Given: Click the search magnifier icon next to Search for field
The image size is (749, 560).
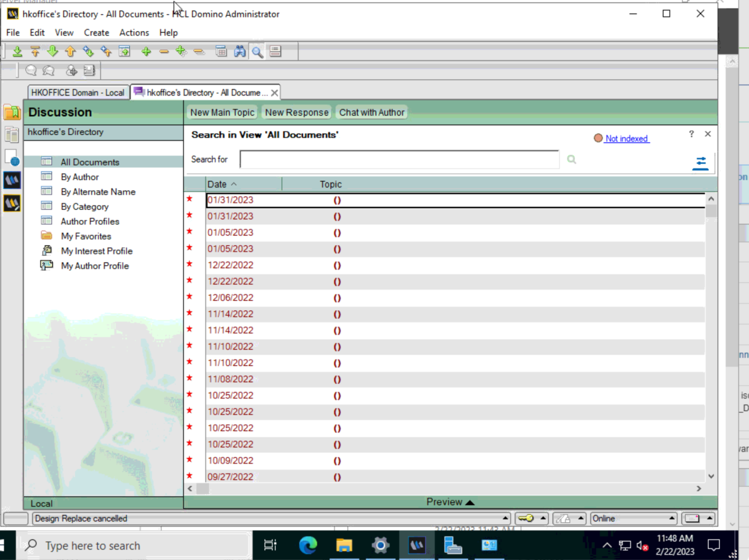Looking at the screenshot, I should coord(572,159).
